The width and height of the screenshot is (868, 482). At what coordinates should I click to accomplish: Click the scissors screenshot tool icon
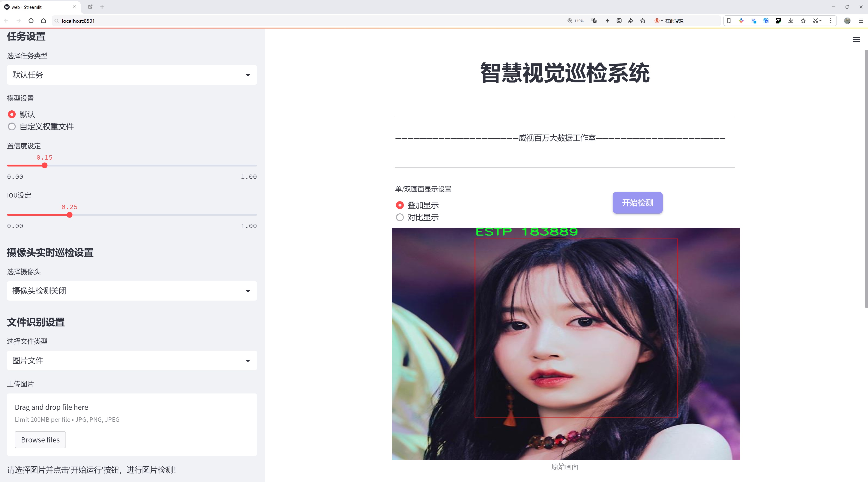click(815, 21)
